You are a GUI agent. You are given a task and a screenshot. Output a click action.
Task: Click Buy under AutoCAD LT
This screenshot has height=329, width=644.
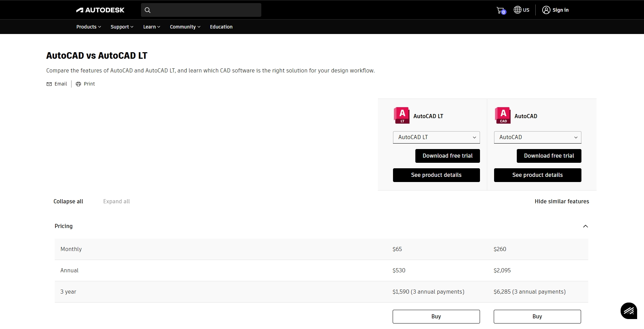tap(436, 317)
